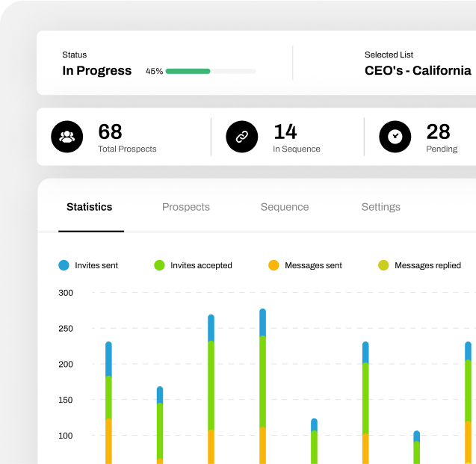Image resolution: width=476 pixels, height=464 pixels.
Task: Click the 200 y-axis label
Action: [66, 364]
